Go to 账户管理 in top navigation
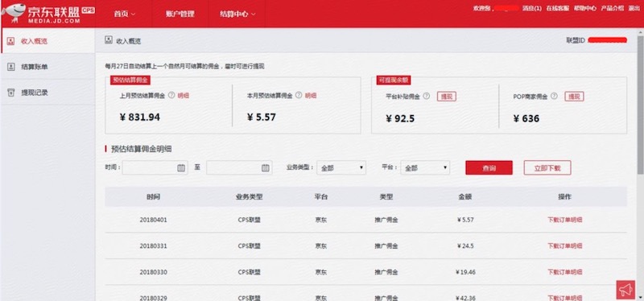This screenshot has height=301, width=644. pyautogui.click(x=180, y=14)
